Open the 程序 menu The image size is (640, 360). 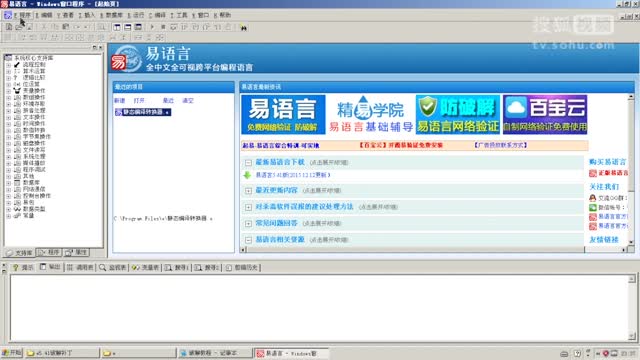point(22,15)
